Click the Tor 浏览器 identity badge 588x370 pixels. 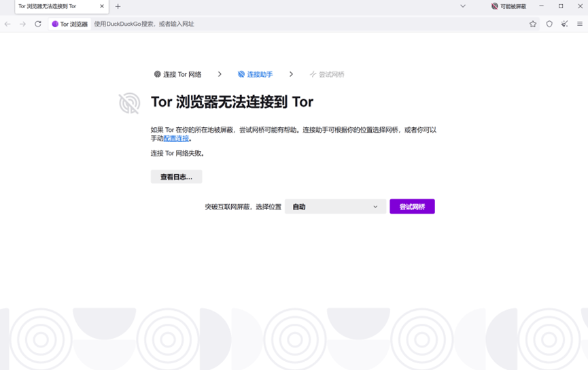tap(70, 24)
